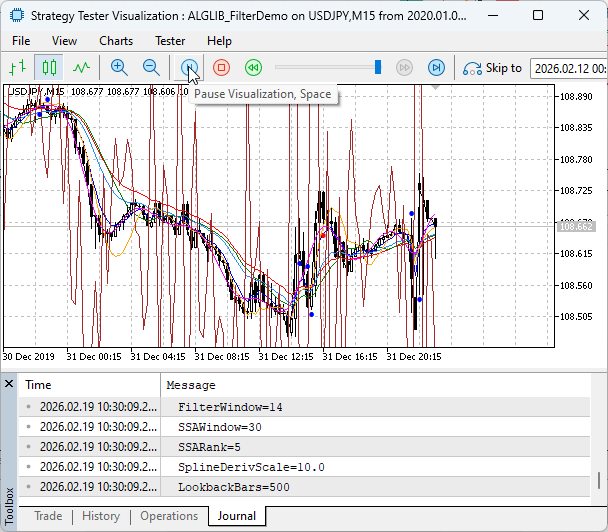Screen dimensions: 608x532
Task: Open the Operations tab
Action: click(x=169, y=516)
